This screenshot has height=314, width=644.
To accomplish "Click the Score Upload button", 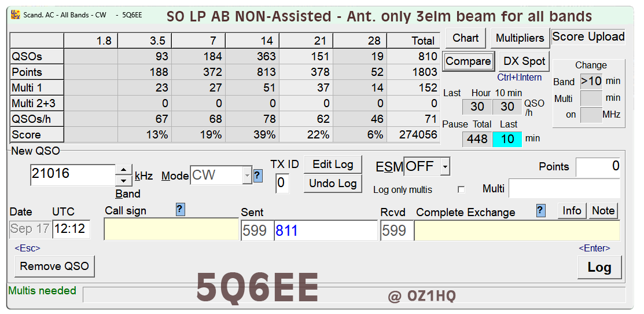I will pos(588,37).
